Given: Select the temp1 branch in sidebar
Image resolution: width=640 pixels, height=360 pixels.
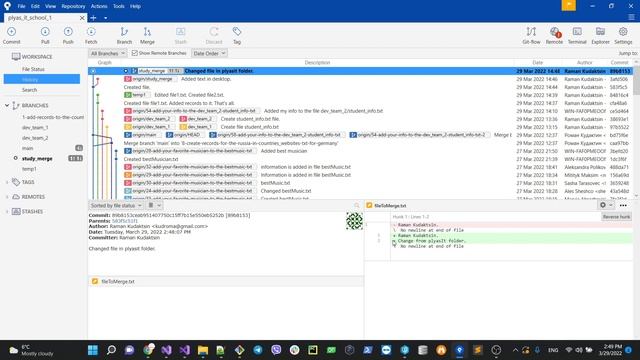Looking at the screenshot, I should [x=29, y=169].
